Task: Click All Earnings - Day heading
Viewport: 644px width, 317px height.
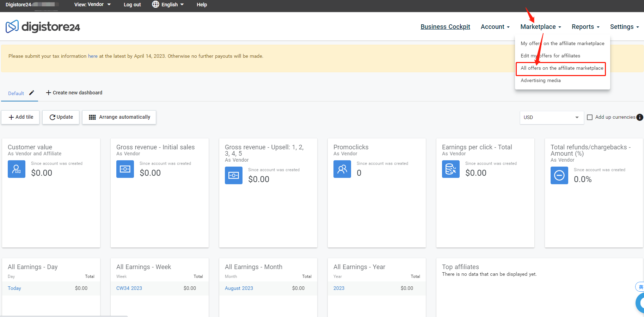Action: click(x=33, y=267)
